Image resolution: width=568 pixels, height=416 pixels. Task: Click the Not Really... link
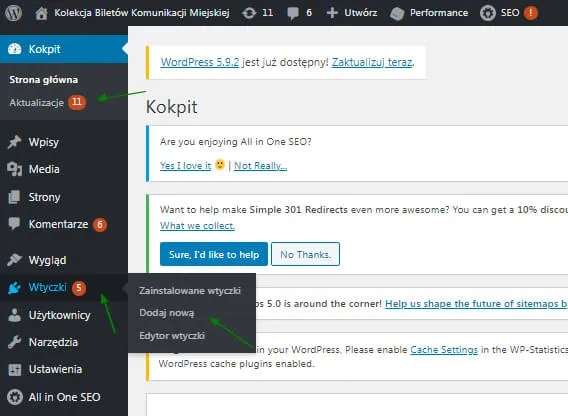point(260,166)
